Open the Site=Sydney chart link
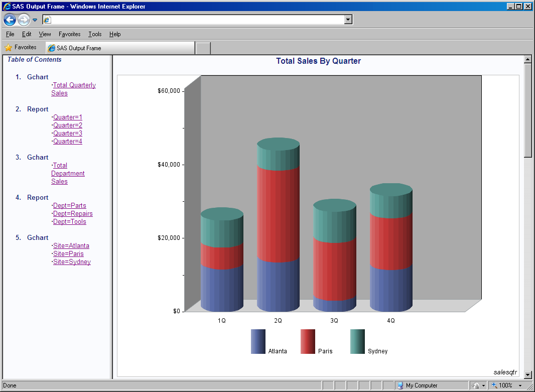Viewport: 535px width, 392px height. [72, 262]
